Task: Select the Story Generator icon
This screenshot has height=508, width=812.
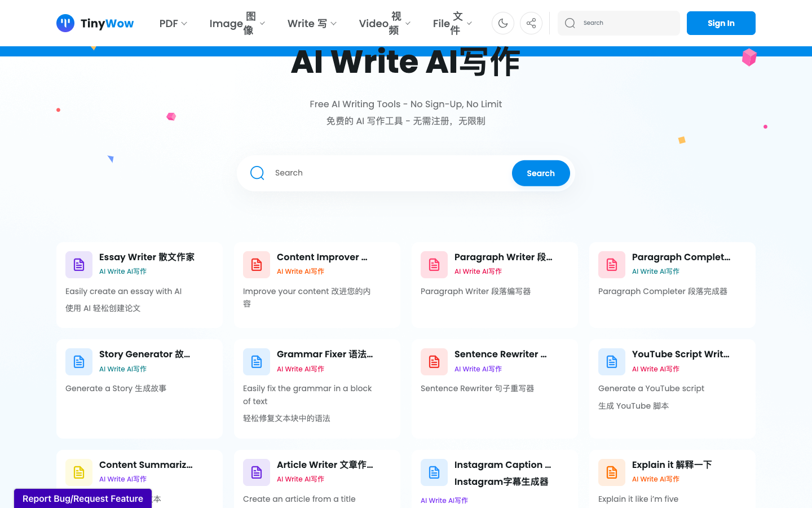Action: [78, 361]
